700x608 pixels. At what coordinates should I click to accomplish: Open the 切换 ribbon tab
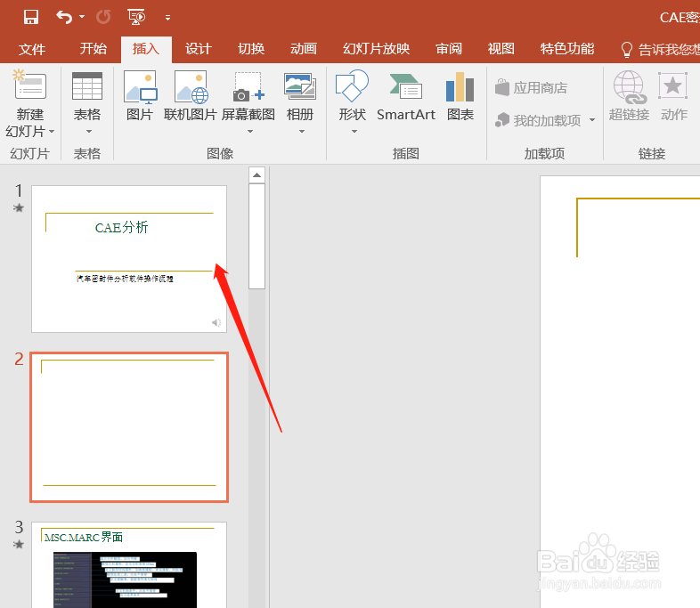(x=251, y=48)
